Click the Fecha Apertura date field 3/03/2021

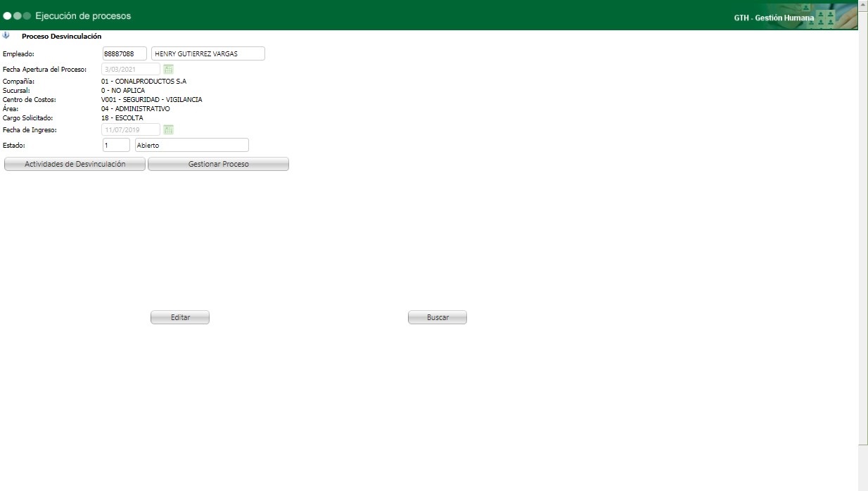pyautogui.click(x=131, y=69)
